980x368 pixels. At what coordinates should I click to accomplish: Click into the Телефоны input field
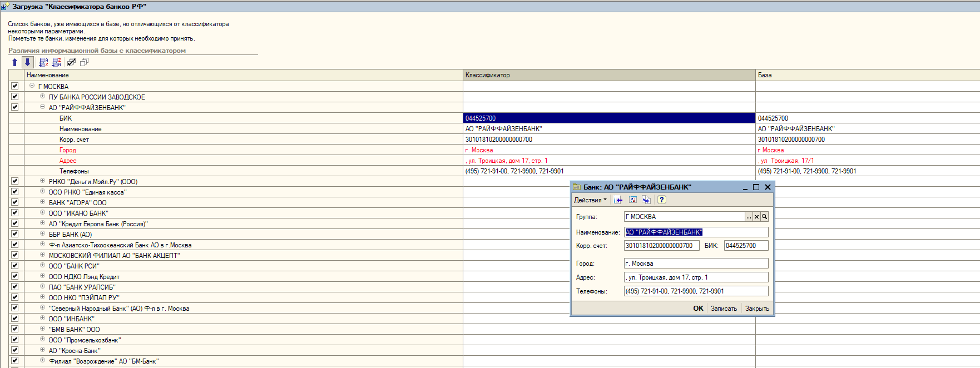[x=696, y=291]
